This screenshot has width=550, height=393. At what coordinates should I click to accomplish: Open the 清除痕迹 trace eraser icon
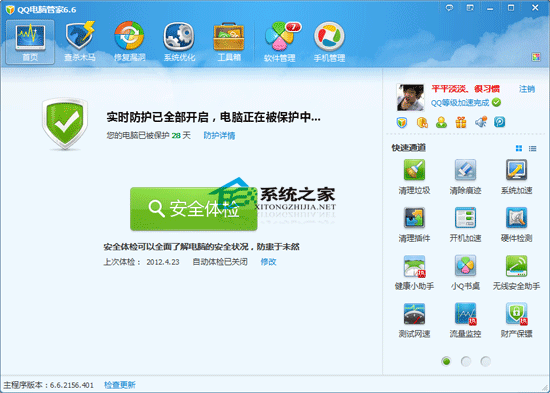[465, 170]
